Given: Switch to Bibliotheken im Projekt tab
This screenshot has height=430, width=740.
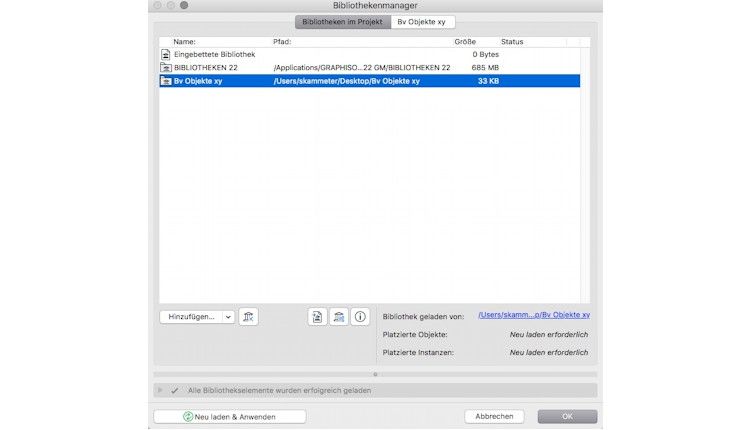Looking at the screenshot, I should [x=343, y=22].
